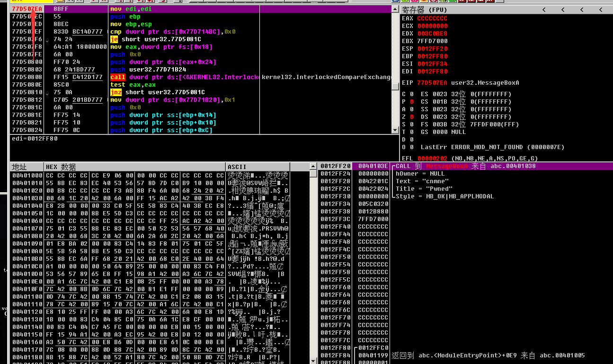Select stack row Title = "Pwned"
The width and height of the screenshot is (613, 364).
point(424,189)
